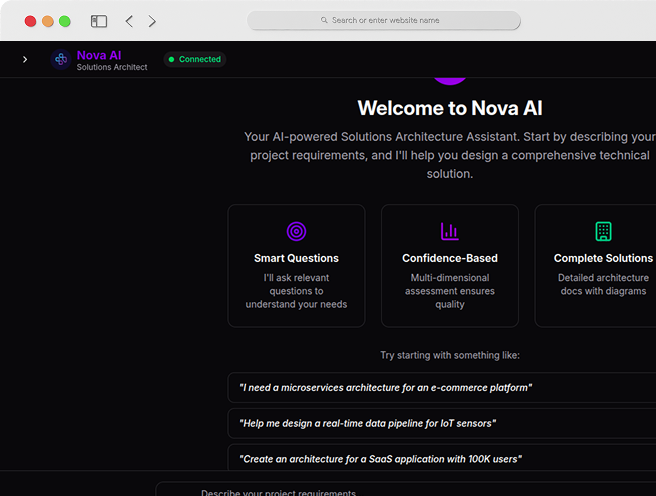Screen dimensions: 656x496
Task: Click 'I'll ask relevant questions' description text
Action: click(296, 291)
